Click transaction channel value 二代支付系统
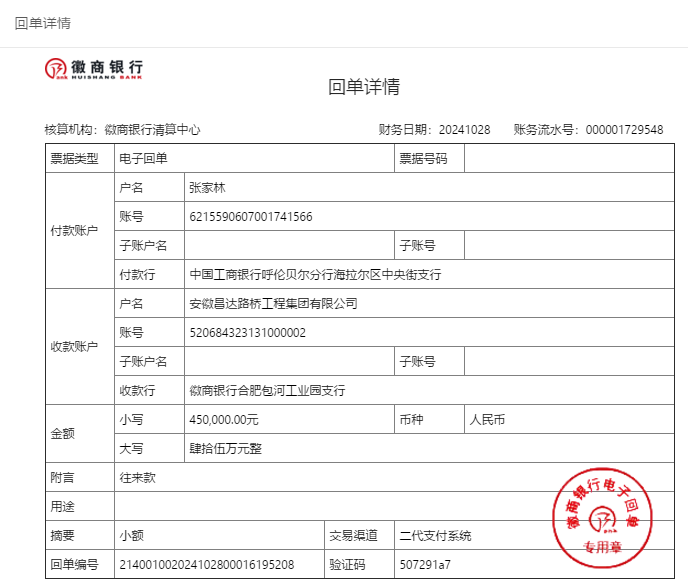Screen dimensions: 688x581 434,536
